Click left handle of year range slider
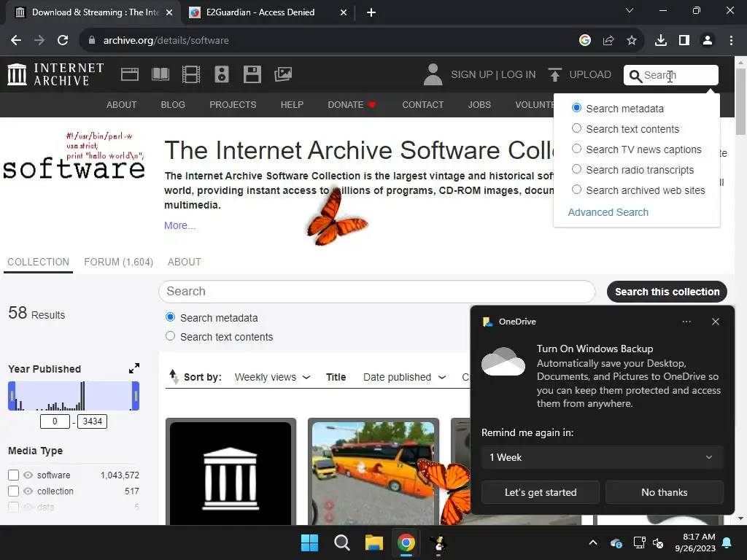This screenshot has height=560, width=747. pyautogui.click(x=12, y=396)
